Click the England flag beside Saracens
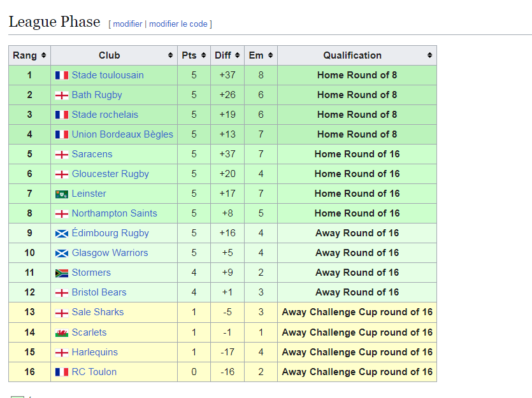Image resolution: width=532 pixels, height=398 pixels. coord(62,155)
